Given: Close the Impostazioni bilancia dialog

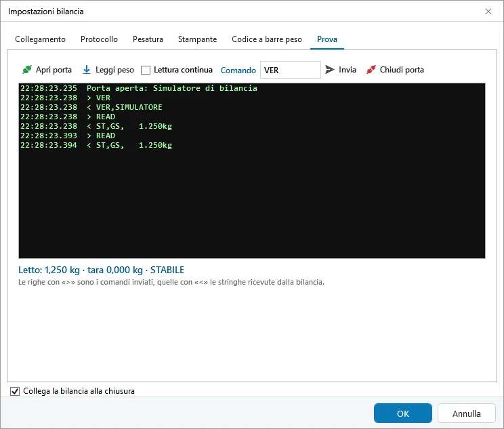Looking at the screenshot, I should click(x=488, y=12).
